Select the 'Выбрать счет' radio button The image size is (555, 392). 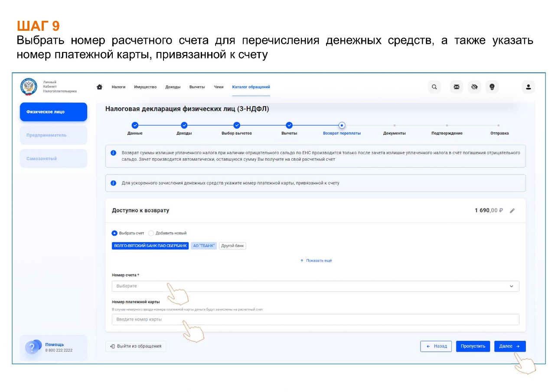pos(114,233)
